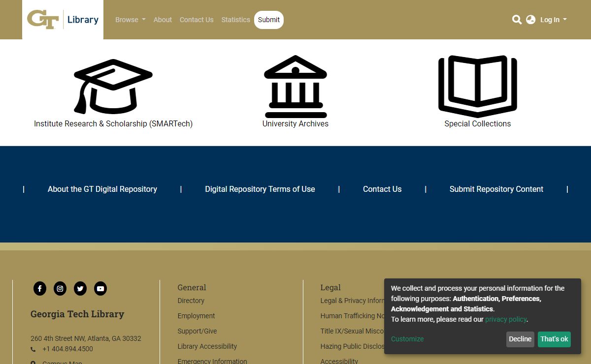Click Customize in the cookie notice
591x364 pixels.
click(x=407, y=339)
